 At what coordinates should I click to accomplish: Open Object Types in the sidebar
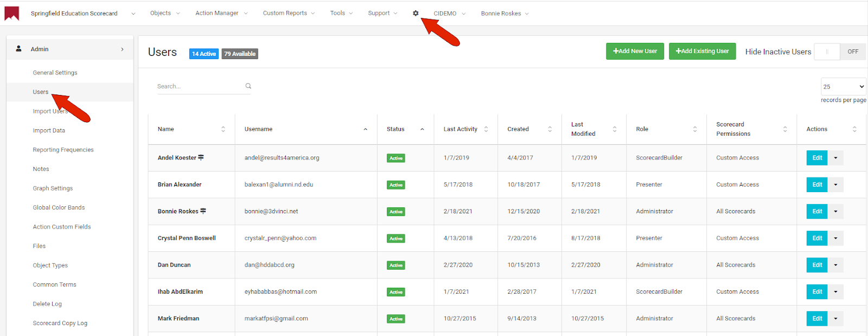pyautogui.click(x=50, y=265)
